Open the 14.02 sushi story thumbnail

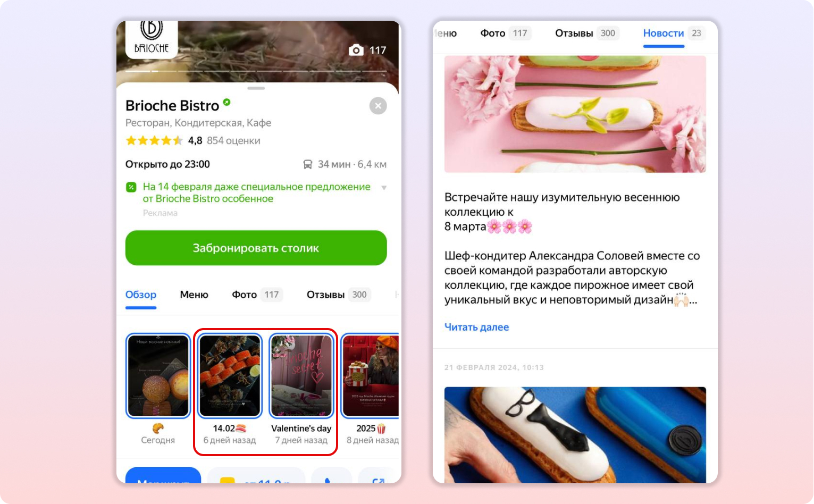point(230,376)
